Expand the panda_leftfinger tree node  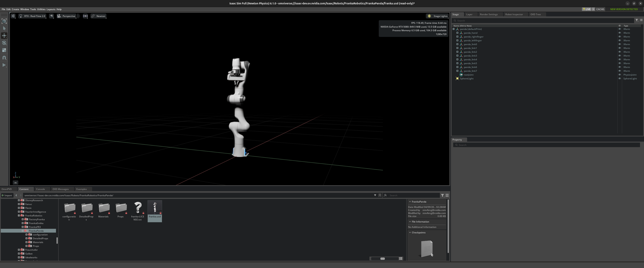457,41
